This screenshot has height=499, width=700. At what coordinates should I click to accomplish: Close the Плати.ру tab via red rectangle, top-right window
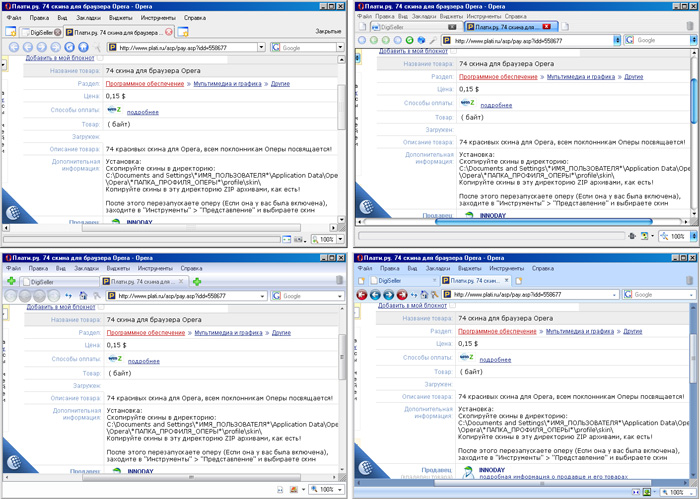(x=546, y=27)
